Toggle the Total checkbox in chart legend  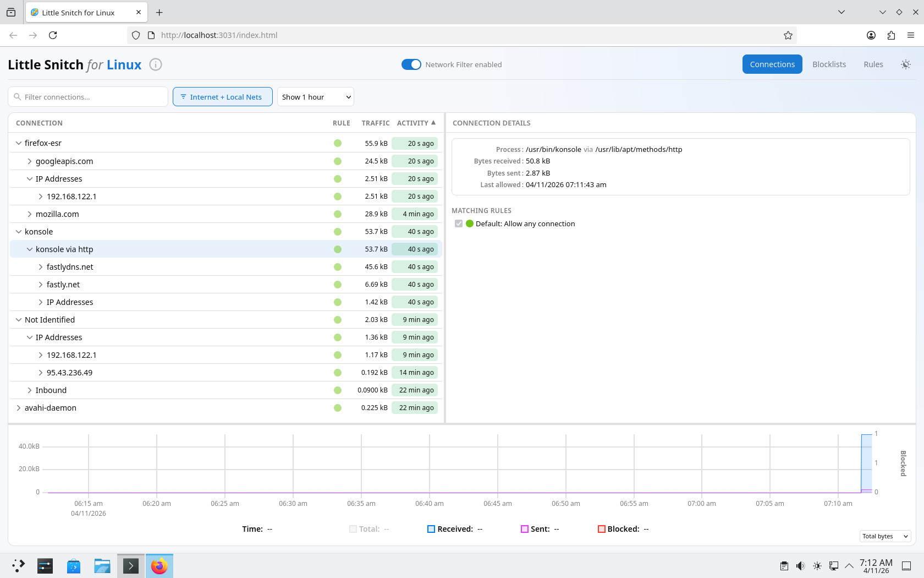tap(353, 529)
